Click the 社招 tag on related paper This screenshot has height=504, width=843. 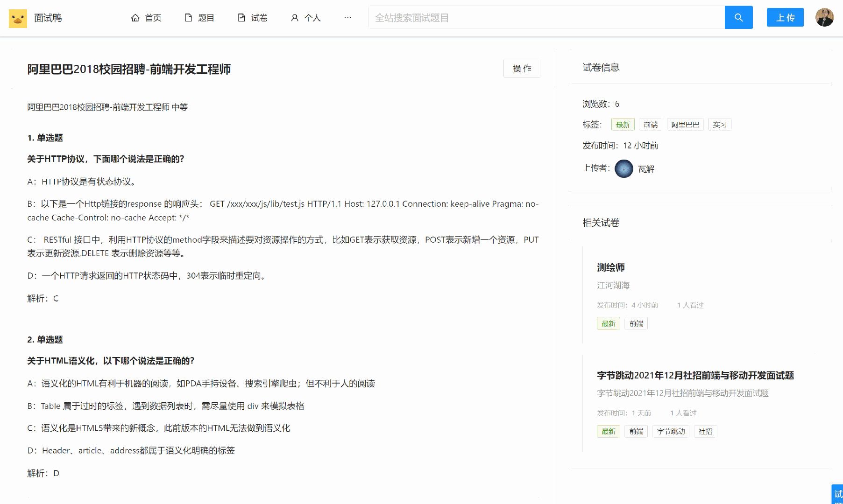tap(705, 432)
